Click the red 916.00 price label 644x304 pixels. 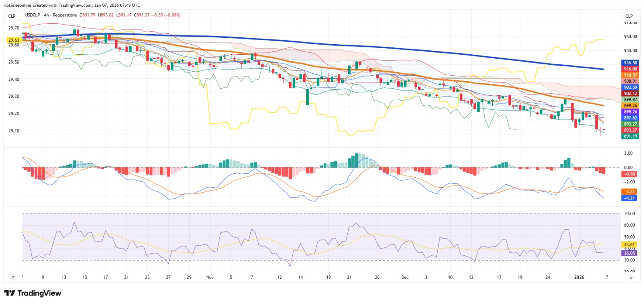630,69
